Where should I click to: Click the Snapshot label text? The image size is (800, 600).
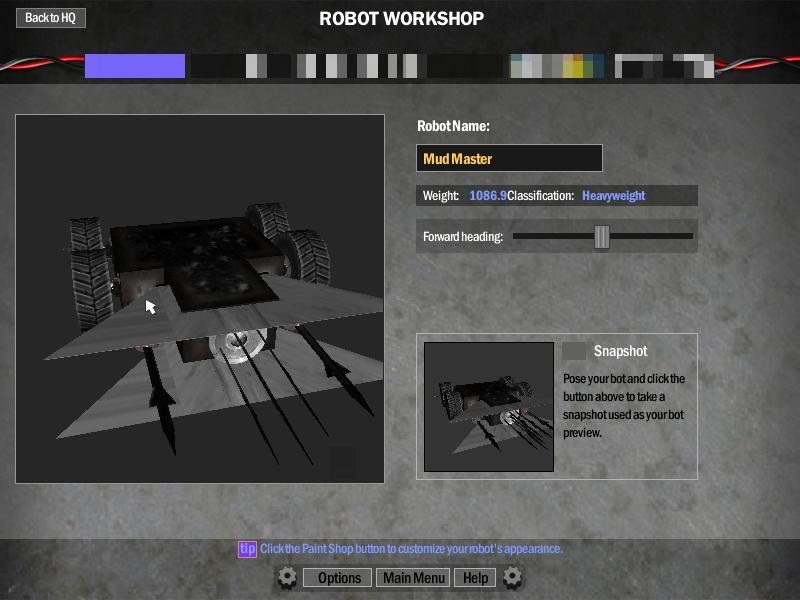point(620,351)
